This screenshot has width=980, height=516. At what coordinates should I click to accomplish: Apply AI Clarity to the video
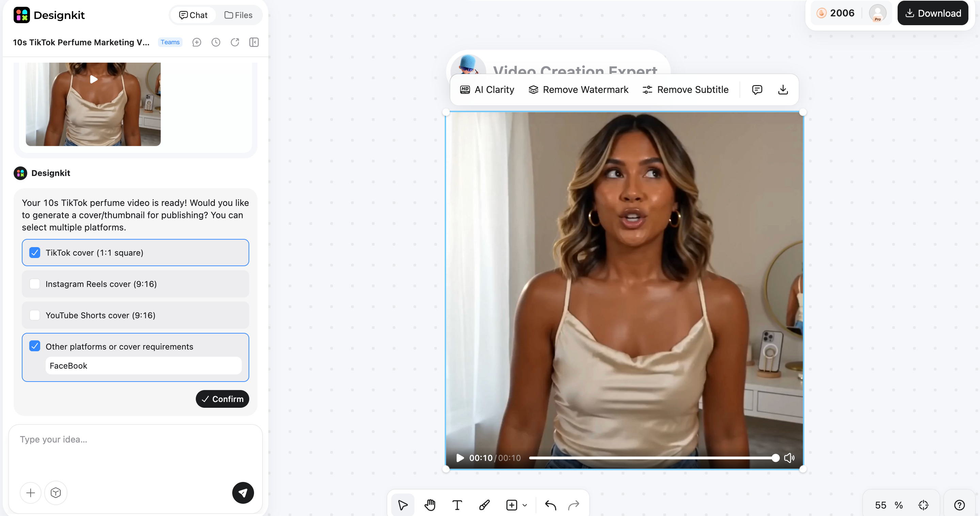click(487, 90)
